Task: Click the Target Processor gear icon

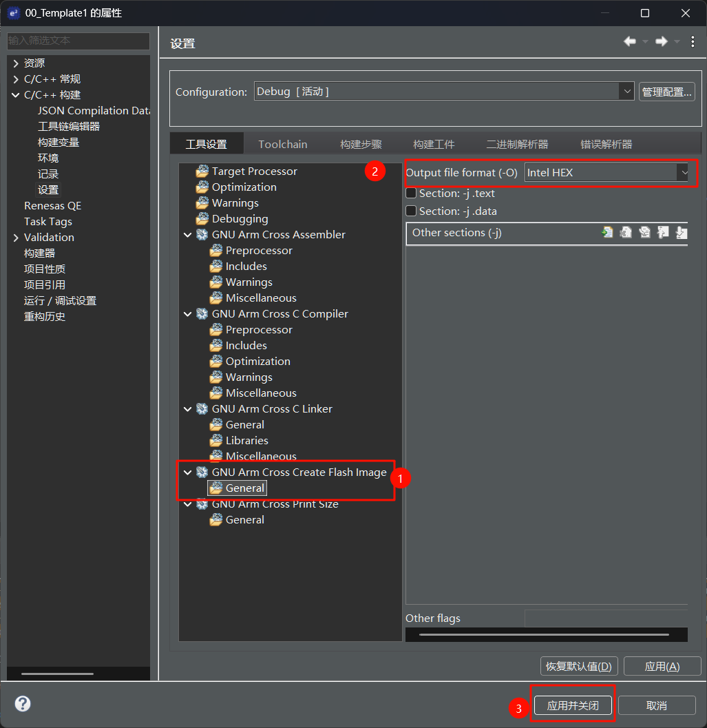Action: [x=202, y=171]
